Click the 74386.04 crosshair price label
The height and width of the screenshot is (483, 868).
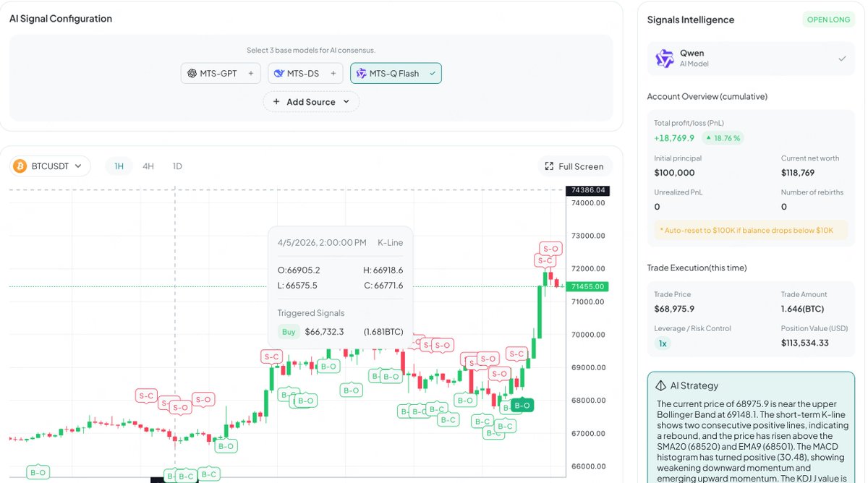588,190
